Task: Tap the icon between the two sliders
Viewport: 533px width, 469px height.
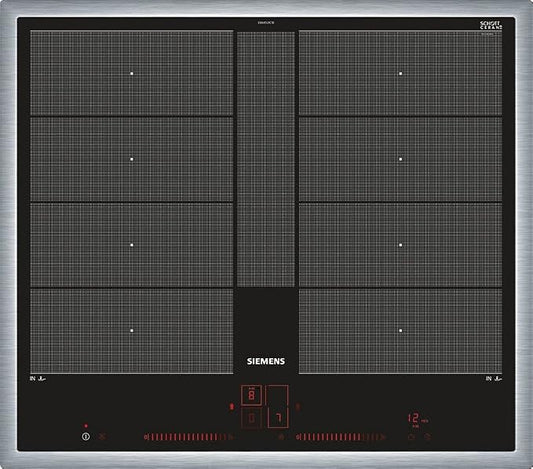Action: [281, 437]
